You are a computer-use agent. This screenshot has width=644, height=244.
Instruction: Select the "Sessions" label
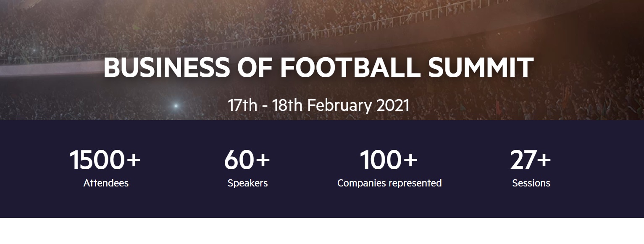point(531,183)
